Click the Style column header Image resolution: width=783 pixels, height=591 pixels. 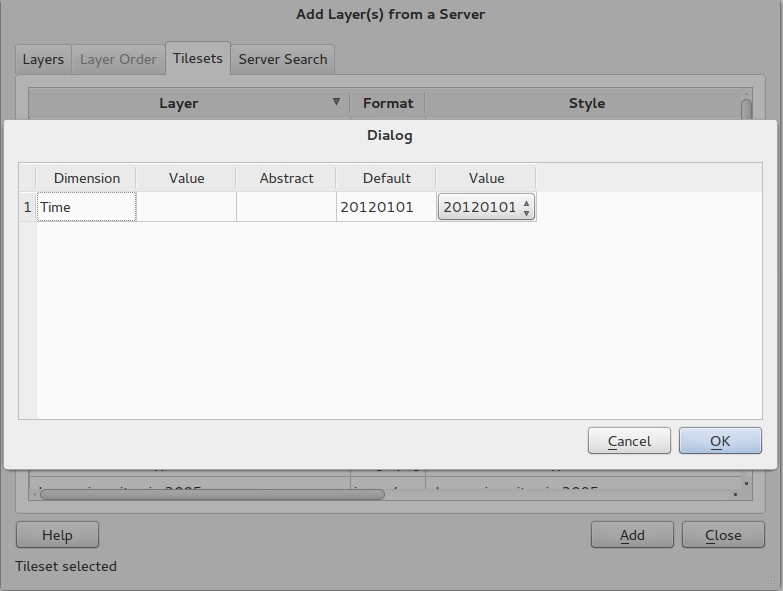[586, 103]
